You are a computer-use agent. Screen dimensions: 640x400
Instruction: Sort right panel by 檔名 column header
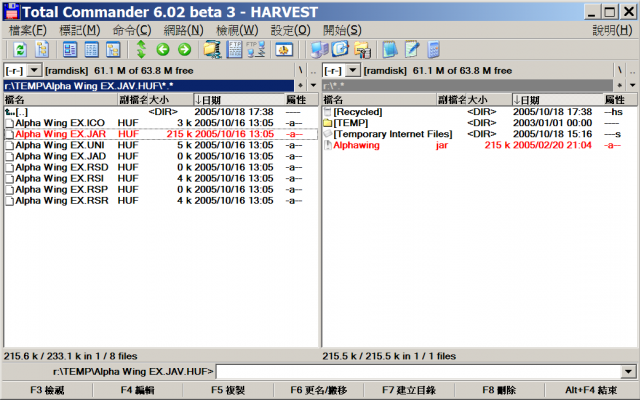(379, 100)
